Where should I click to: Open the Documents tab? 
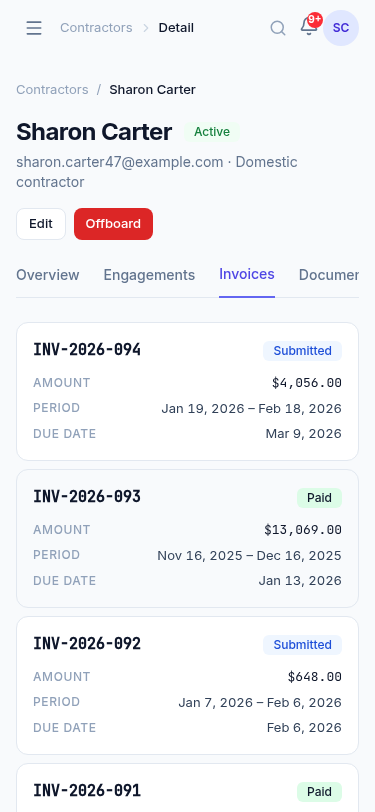[x=329, y=275]
